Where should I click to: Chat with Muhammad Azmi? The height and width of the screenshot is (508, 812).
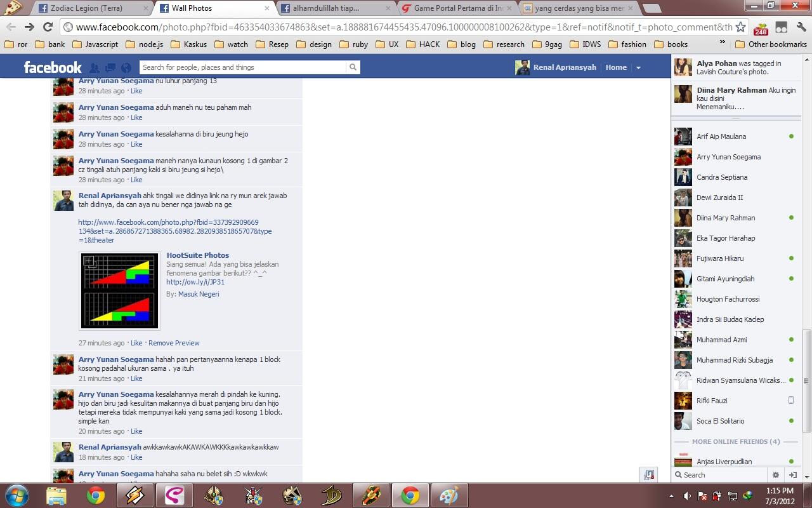735,340
